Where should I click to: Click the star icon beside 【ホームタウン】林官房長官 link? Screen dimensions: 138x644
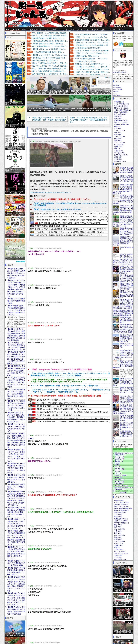coord(31,199)
